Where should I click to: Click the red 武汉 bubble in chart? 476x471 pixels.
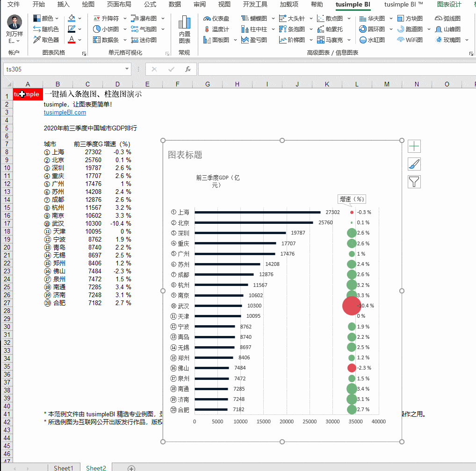(352, 306)
